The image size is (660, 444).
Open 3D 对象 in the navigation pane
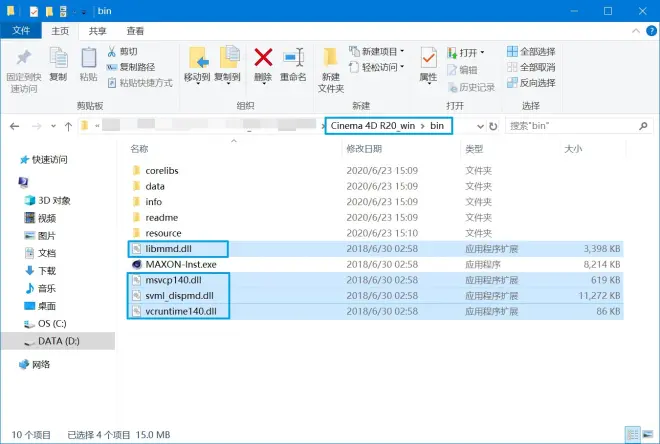click(x=48, y=200)
